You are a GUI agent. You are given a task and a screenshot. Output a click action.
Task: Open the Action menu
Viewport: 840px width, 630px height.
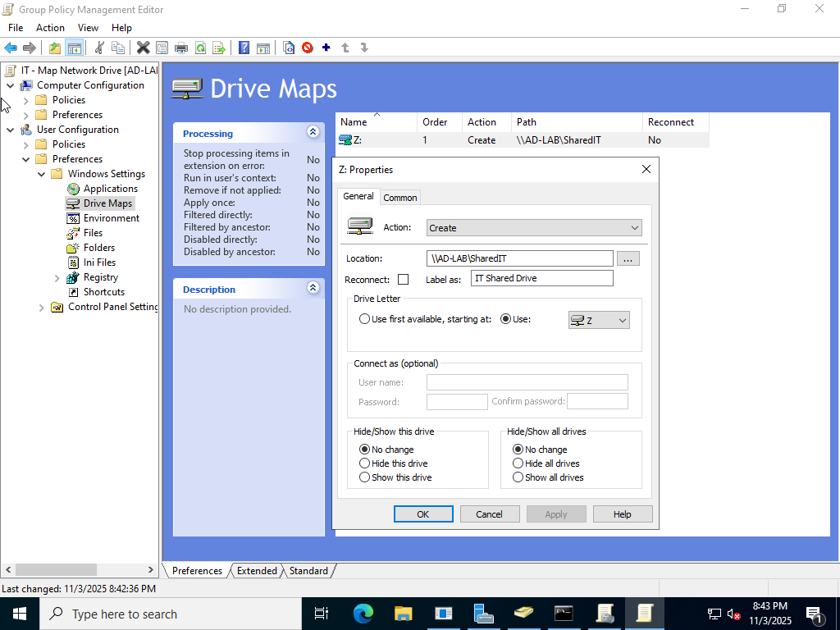point(50,28)
